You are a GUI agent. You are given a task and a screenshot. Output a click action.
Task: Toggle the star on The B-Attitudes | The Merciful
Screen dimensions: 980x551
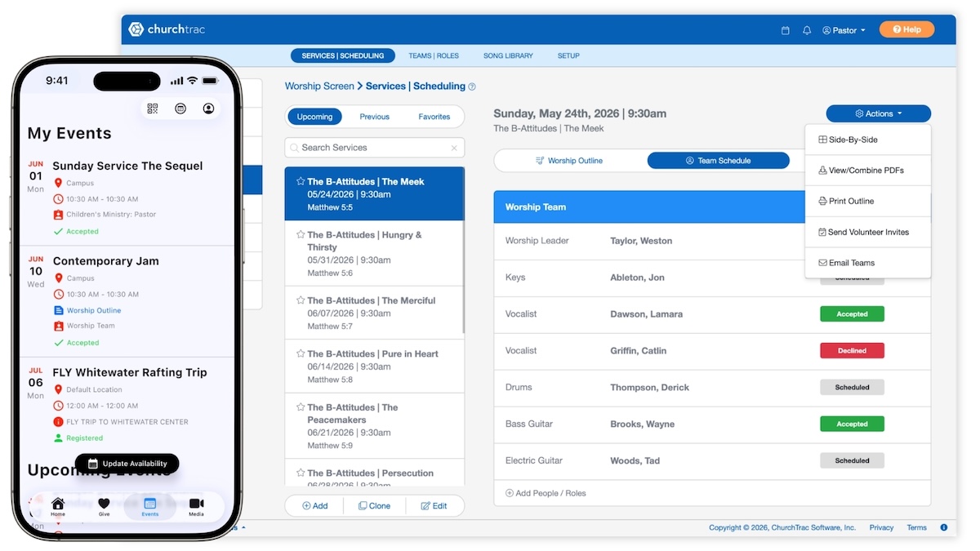[x=301, y=300]
